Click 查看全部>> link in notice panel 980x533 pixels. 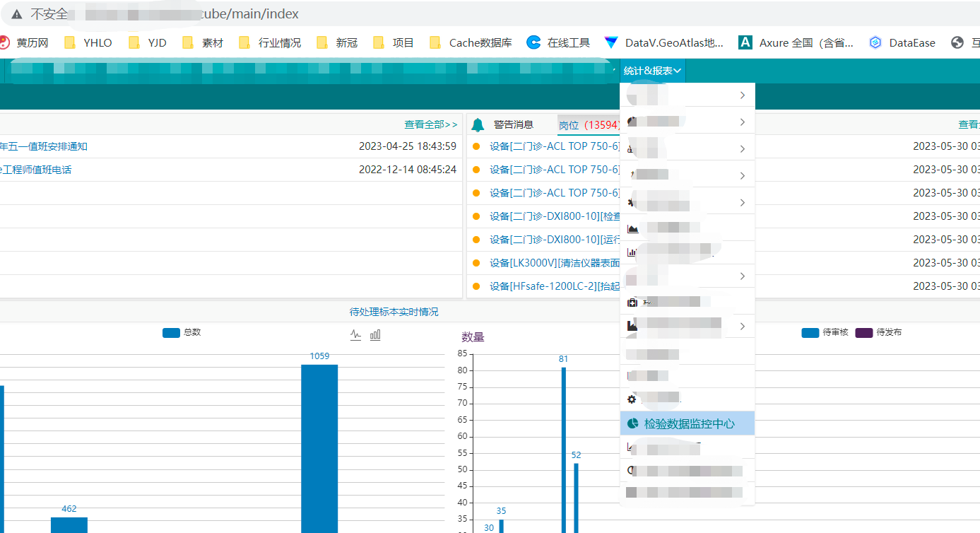[430, 124]
